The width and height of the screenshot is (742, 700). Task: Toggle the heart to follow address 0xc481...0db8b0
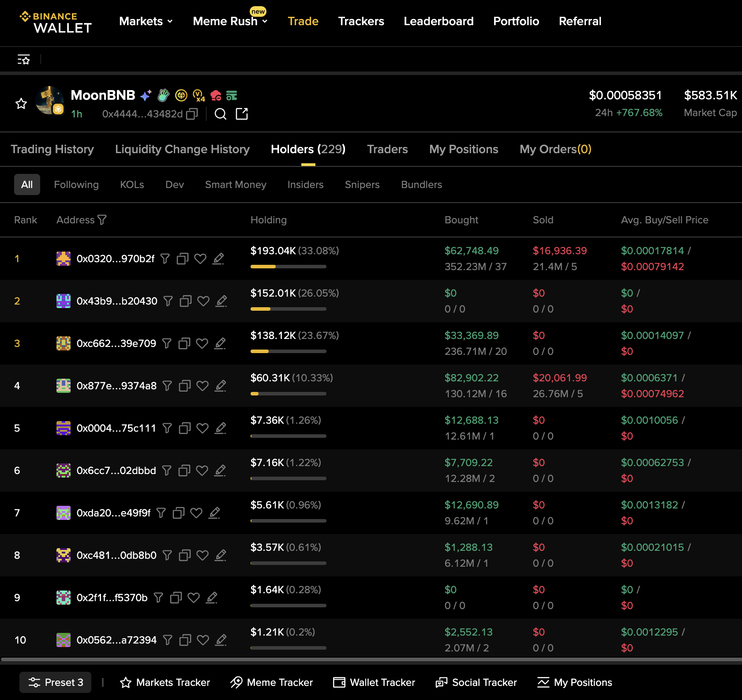point(202,555)
